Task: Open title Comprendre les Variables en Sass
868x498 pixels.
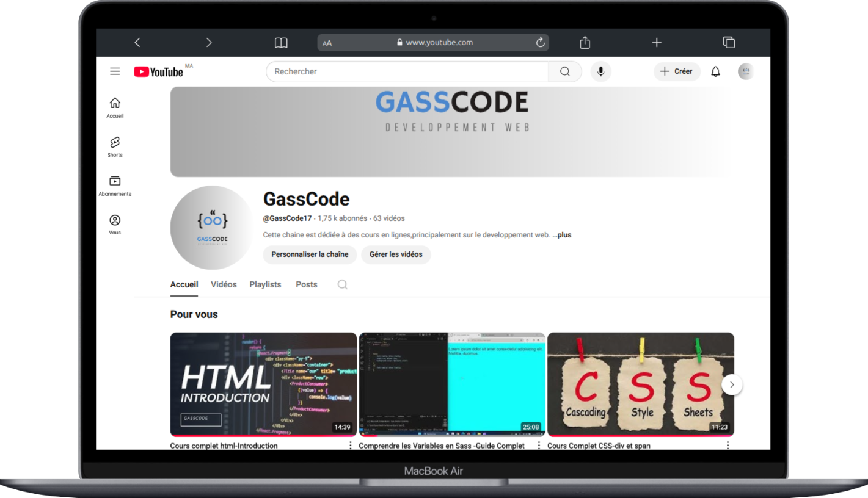Action: [442, 446]
